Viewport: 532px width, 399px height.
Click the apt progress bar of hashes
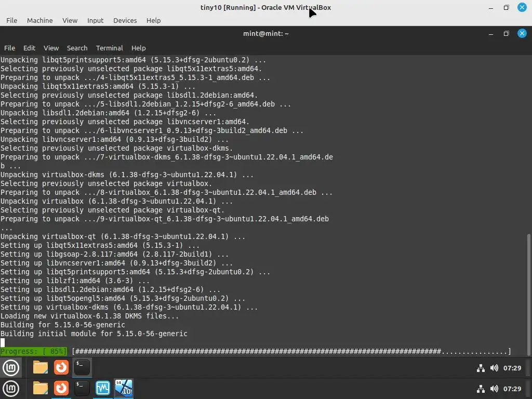click(x=291, y=352)
